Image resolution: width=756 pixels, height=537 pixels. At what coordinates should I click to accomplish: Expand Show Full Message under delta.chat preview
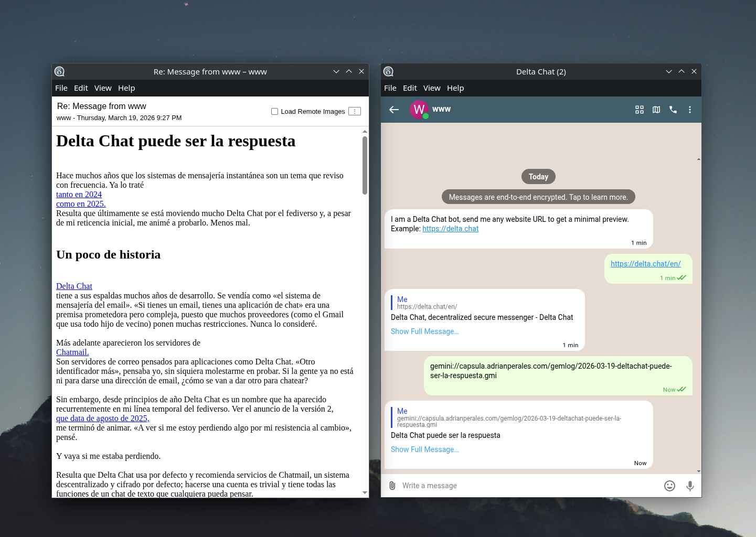(x=424, y=331)
